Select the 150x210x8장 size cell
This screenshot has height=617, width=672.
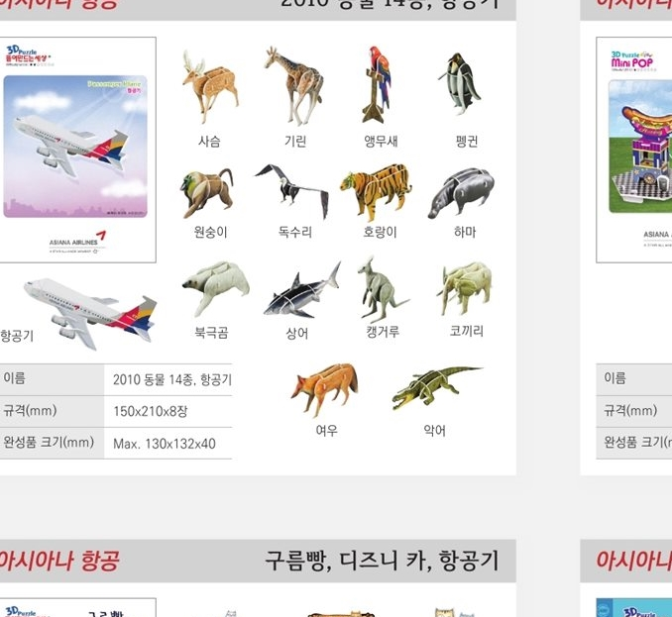coord(168,411)
